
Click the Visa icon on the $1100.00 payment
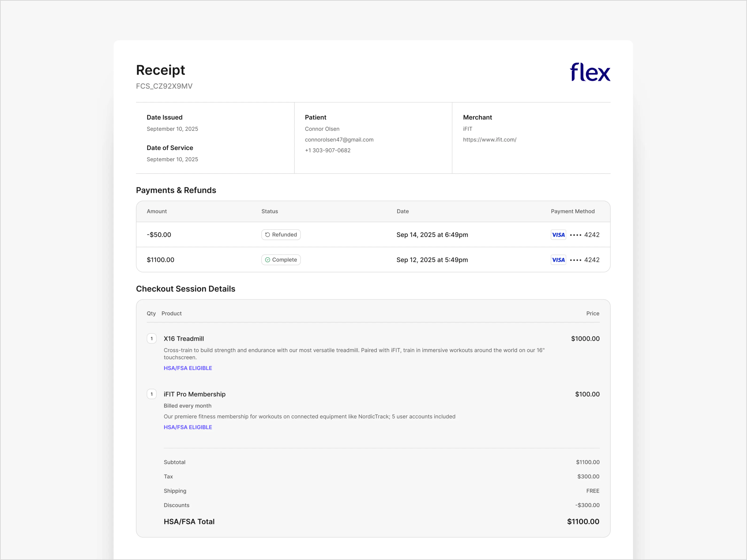[x=558, y=260]
